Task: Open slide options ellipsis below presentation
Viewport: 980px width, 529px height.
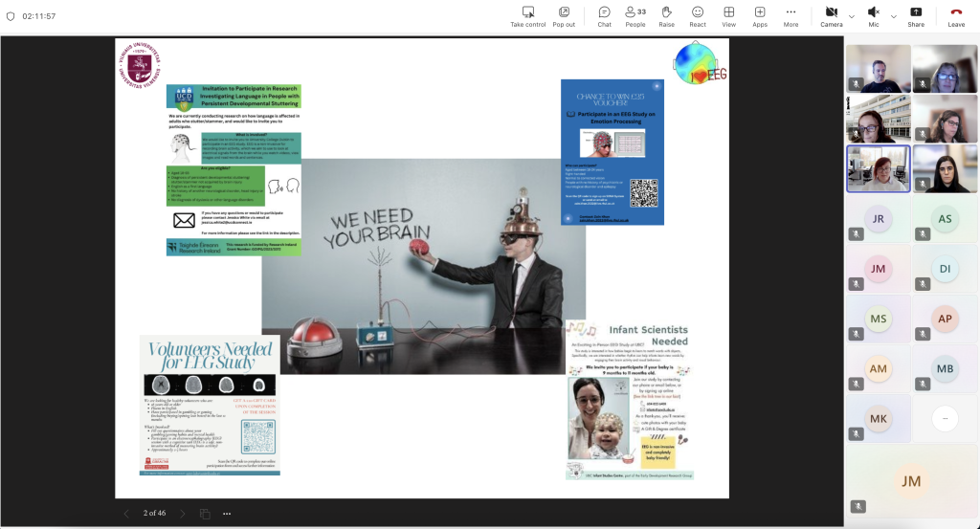Action: coord(227,514)
